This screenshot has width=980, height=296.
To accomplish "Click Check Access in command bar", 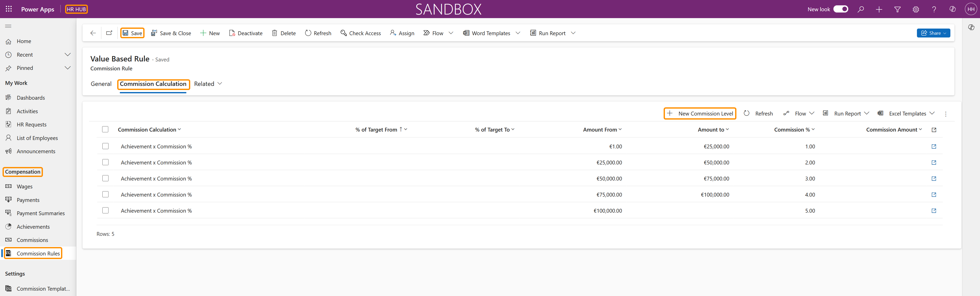I will 360,33.
